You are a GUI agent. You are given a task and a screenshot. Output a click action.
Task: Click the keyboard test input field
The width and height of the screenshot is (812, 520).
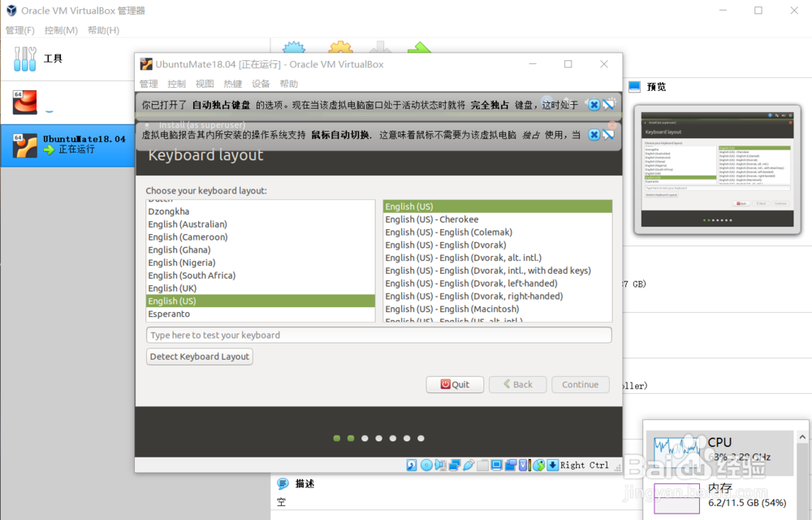coord(379,335)
